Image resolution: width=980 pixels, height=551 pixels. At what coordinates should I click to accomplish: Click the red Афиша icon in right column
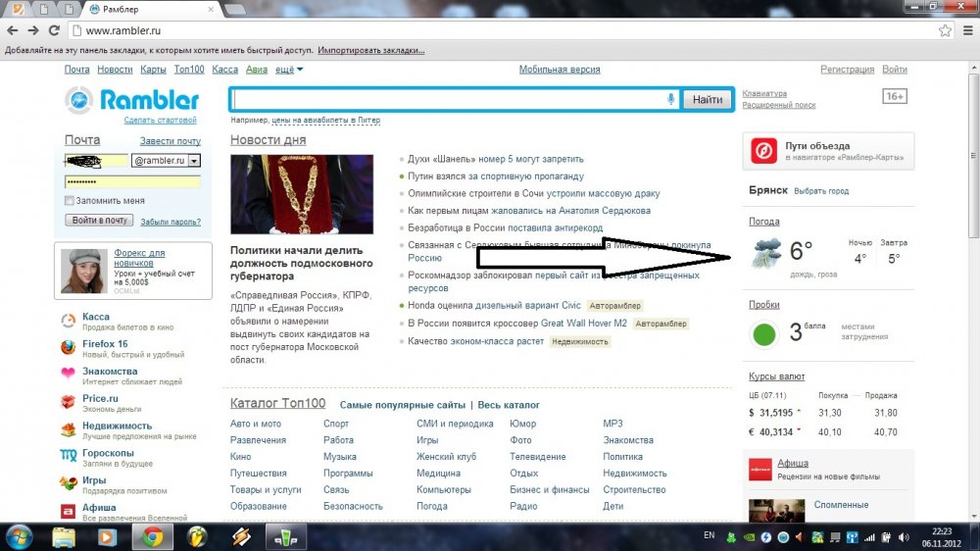[760, 469]
